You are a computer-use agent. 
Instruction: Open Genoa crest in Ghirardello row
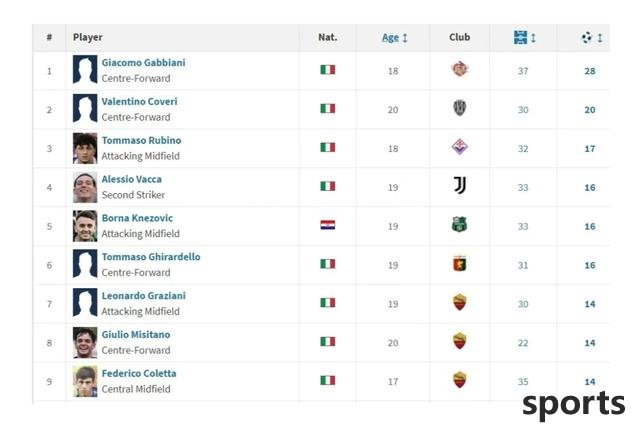click(460, 264)
